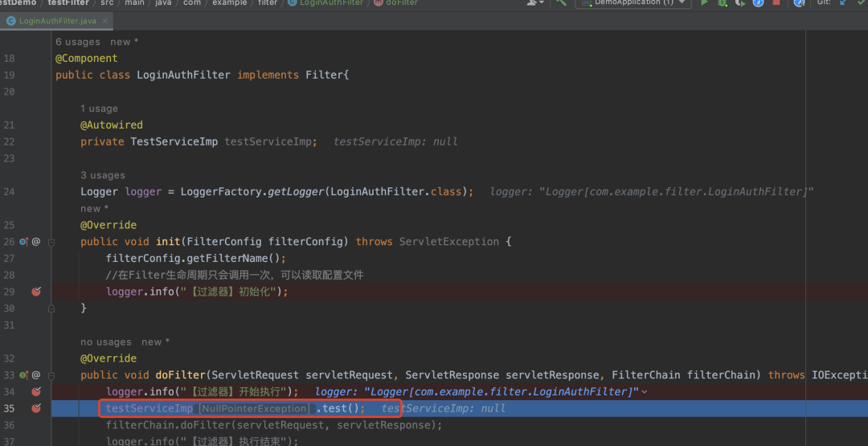Screen dimensions: 868x446
Task: Click the testFilter breadcrumb in the navigation bar
Action: tap(68, 2)
